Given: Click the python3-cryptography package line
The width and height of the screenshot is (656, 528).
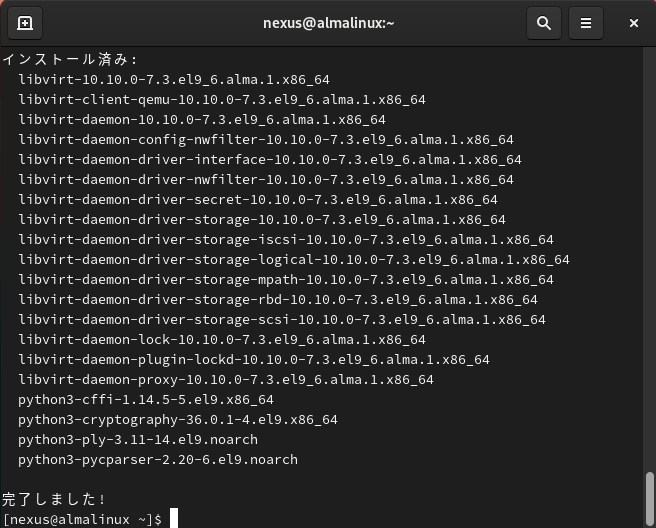Looking at the screenshot, I should (177, 420).
